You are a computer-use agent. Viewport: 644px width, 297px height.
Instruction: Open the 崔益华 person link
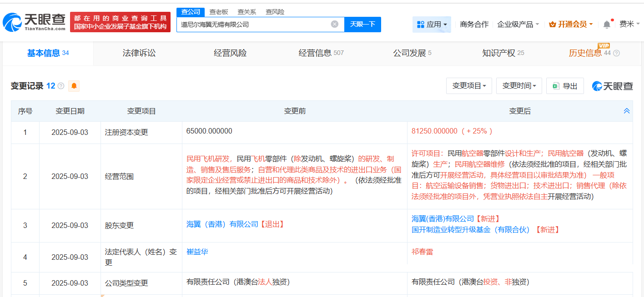197,251
